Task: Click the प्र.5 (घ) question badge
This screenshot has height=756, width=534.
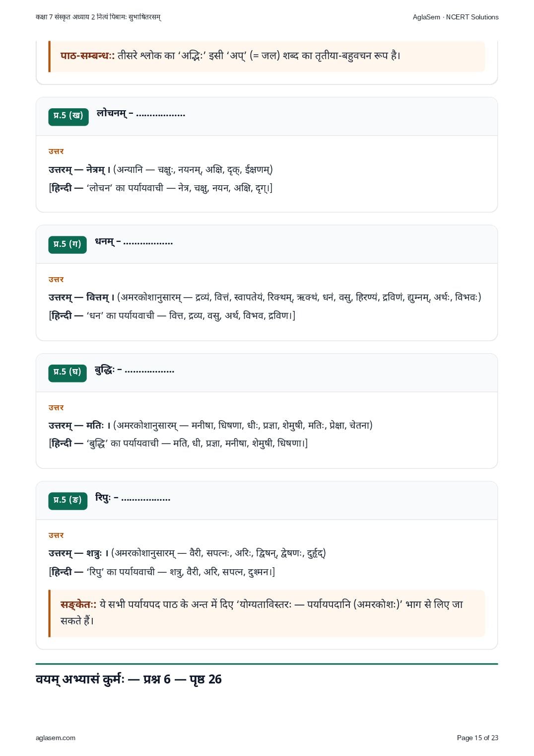Action: coord(67,373)
